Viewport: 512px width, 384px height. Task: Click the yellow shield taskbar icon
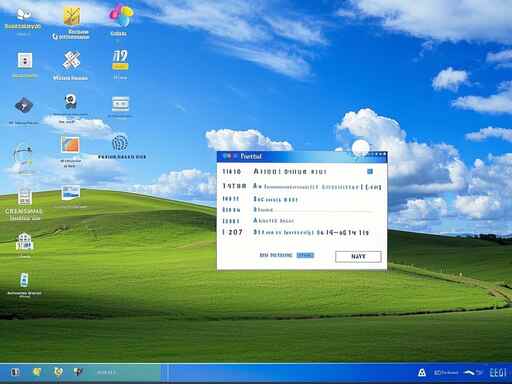coord(37,372)
